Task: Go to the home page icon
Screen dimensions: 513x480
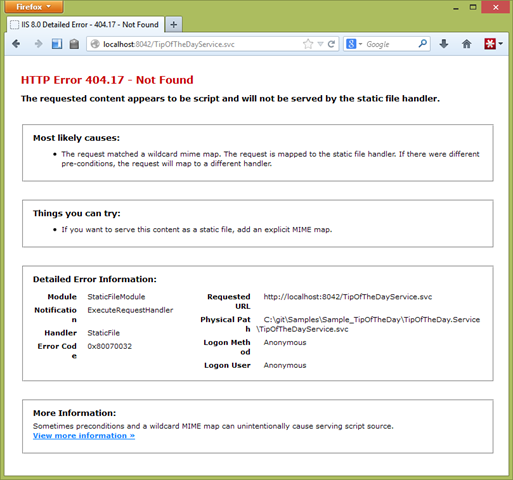Action: 467,44
